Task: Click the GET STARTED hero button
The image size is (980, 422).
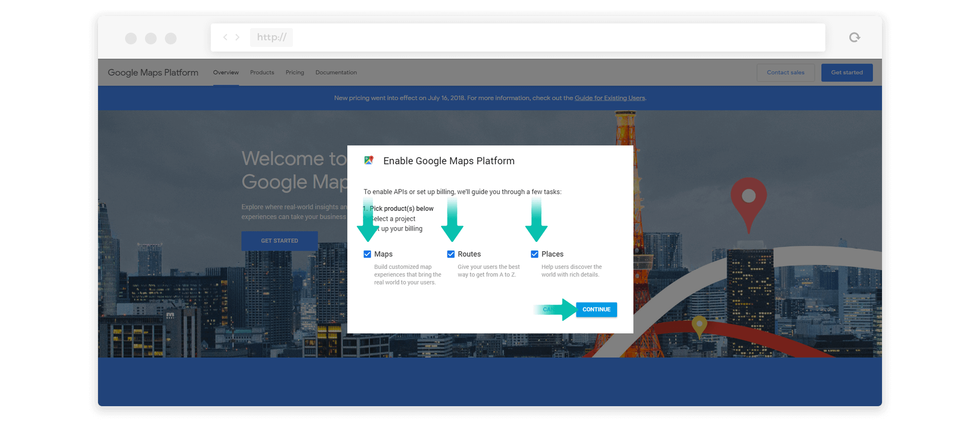Action: tap(279, 241)
